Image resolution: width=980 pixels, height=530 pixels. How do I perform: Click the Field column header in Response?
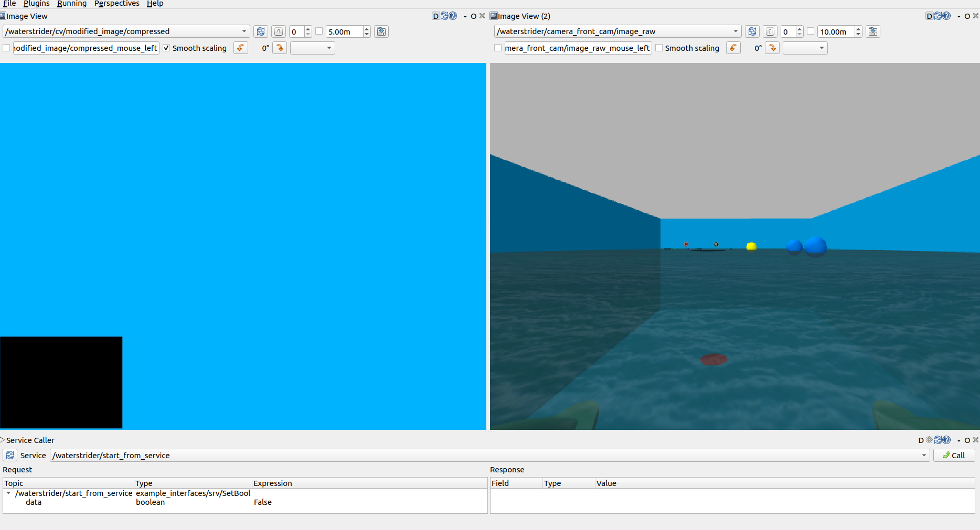(x=516, y=483)
